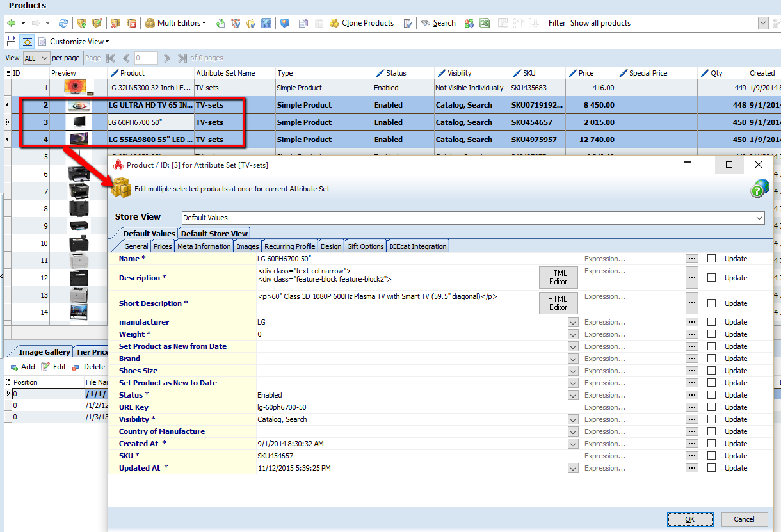Refresh the products list

(63, 23)
